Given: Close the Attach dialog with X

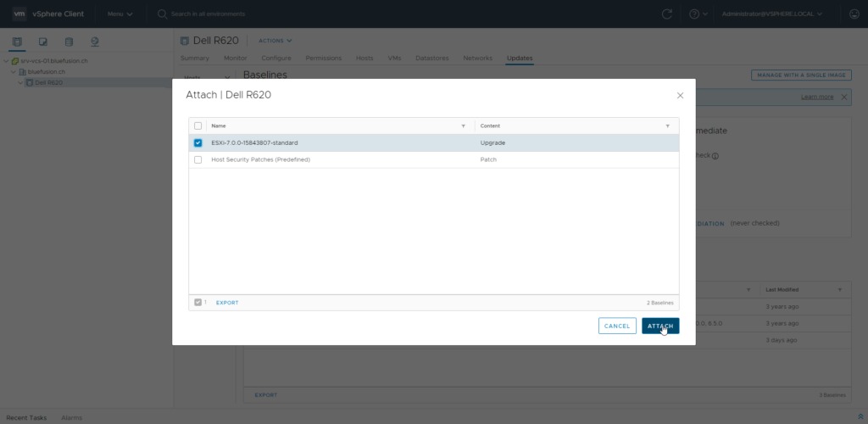Looking at the screenshot, I should coord(680,96).
